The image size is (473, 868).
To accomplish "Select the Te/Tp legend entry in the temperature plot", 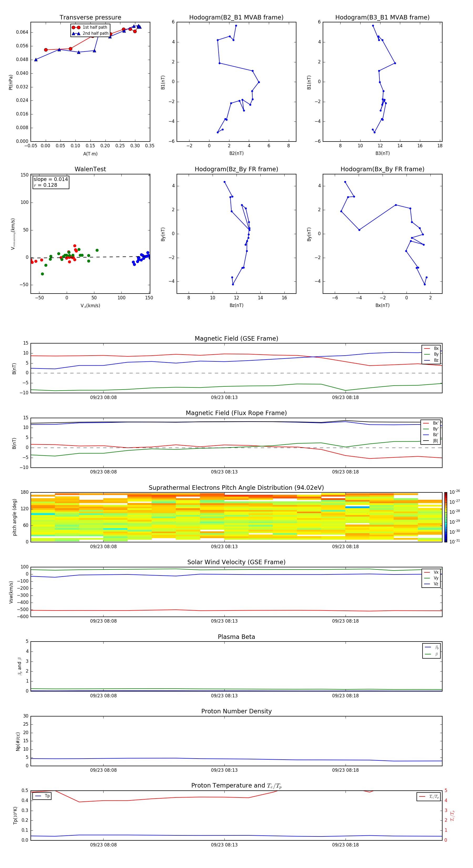I will 429,797.
